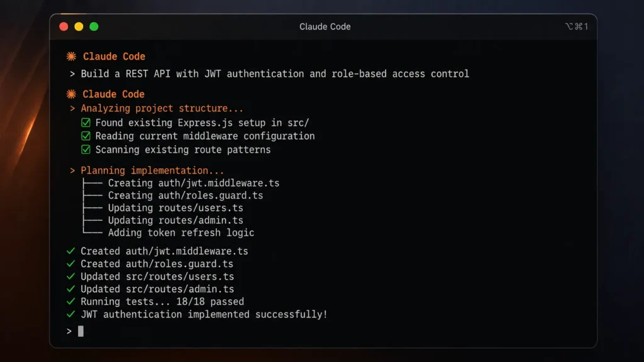644x362 pixels.
Task: Toggle checkbox beside Reading current middleware configuration
Action: (x=86, y=136)
